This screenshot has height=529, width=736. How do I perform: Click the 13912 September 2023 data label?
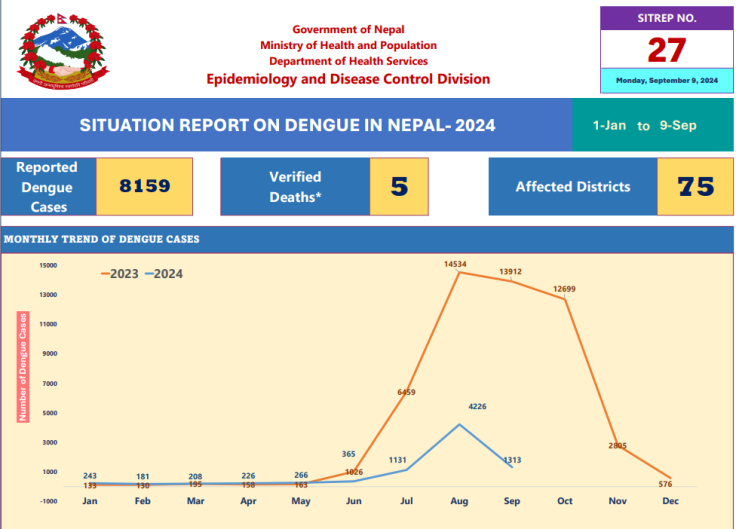tap(510, 272)
